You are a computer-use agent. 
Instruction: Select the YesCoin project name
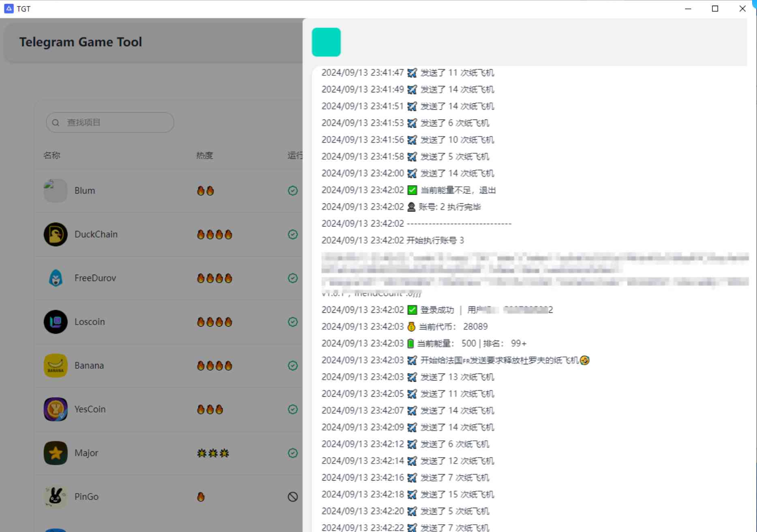[x=90, y=409]
